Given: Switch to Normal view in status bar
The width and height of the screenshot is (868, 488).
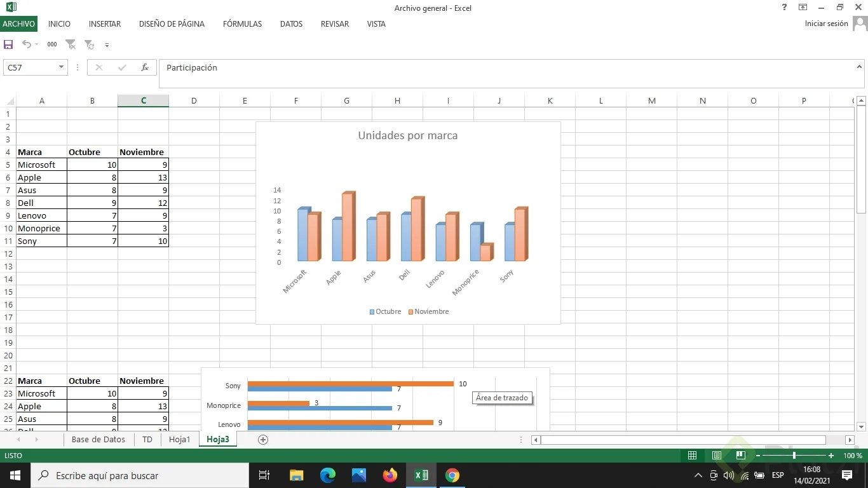Looking at the screenshot, I should (692, 456).
